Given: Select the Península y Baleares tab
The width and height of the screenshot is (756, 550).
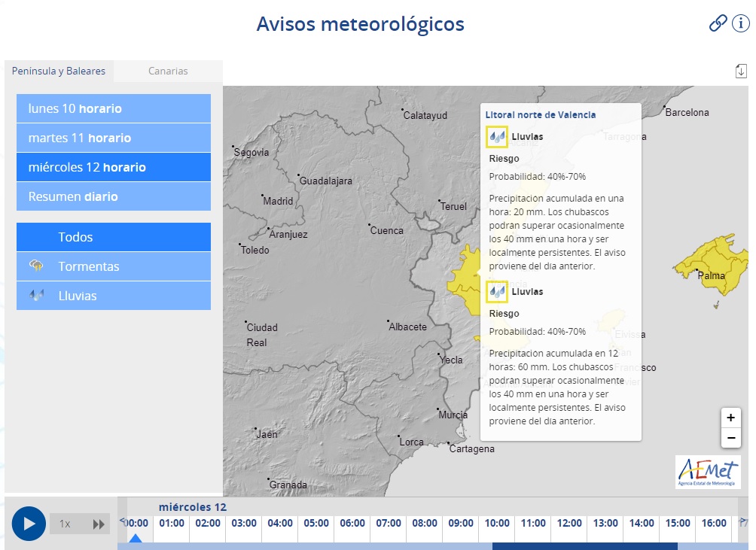Looking at the screenshot, I should click(x=59, y=71).
